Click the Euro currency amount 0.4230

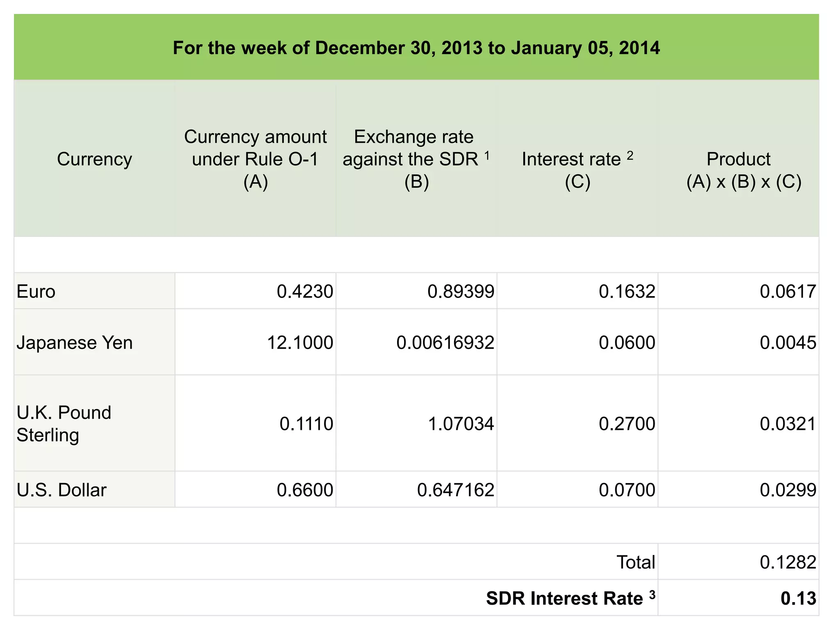[x=305, y=292]
